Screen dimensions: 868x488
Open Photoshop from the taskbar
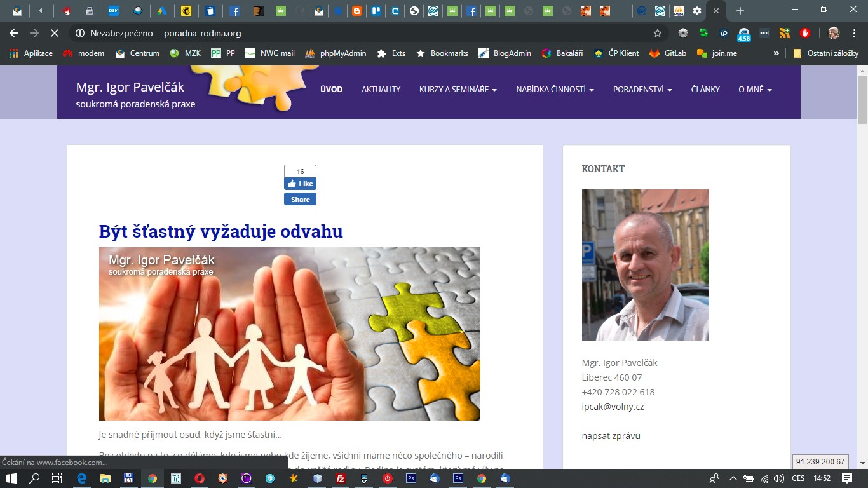click(412, 478)
